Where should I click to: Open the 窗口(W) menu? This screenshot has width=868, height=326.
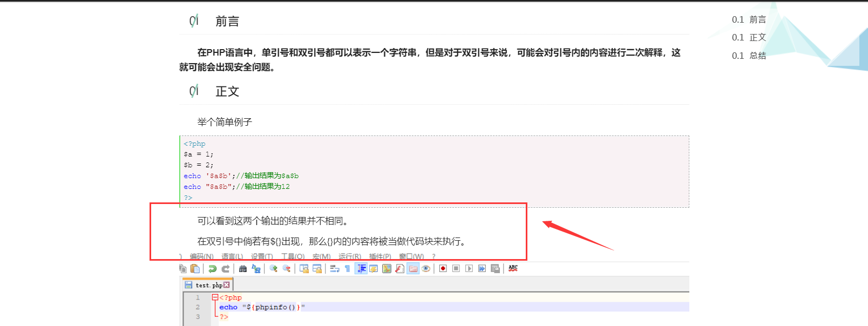(411, 257)
